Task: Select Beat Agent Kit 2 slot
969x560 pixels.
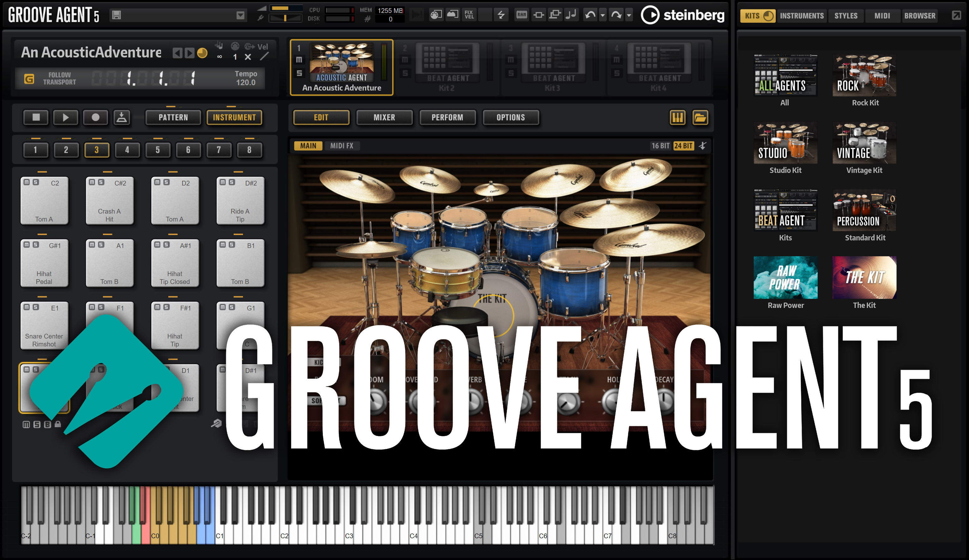Action: click(447, 67)
